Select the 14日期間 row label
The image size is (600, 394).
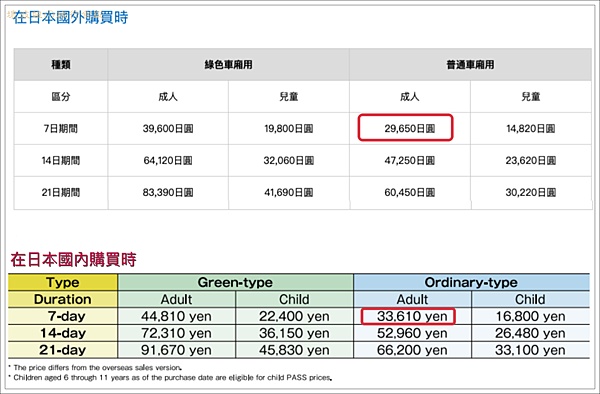pos(61,161)
